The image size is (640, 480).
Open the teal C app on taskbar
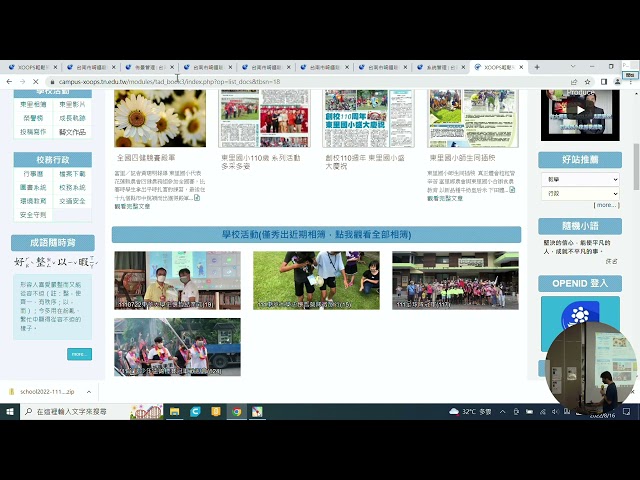point(196,411)
